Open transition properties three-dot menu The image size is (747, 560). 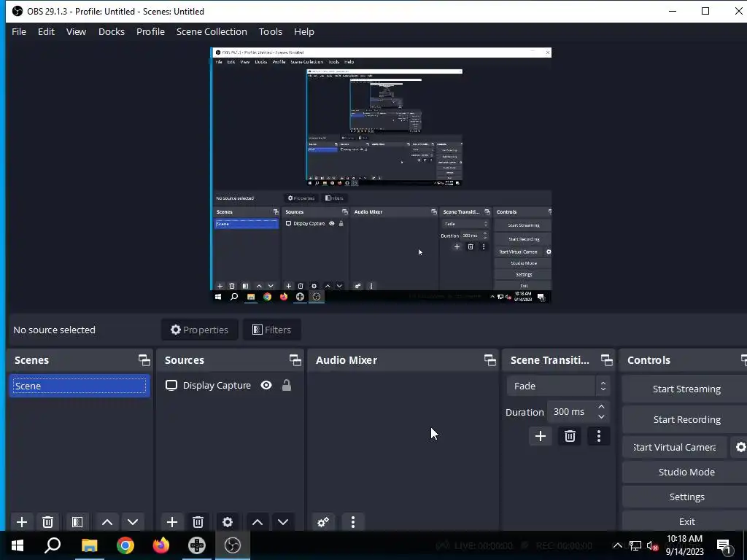coord(599,436)
